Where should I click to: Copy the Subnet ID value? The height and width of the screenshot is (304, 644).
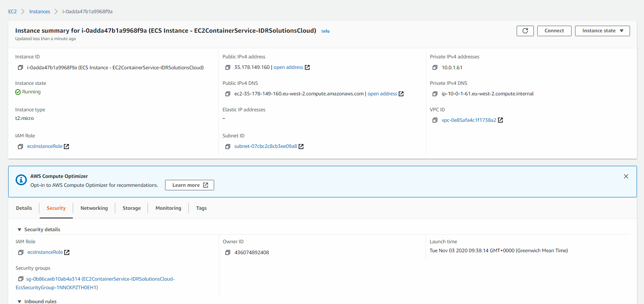(x=228, y=147)
